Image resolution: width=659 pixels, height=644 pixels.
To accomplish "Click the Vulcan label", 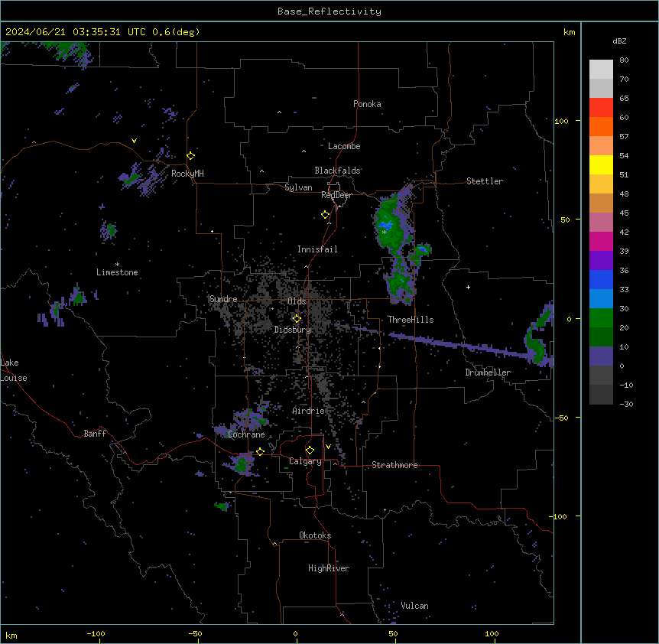I will (x=414, y=606).
